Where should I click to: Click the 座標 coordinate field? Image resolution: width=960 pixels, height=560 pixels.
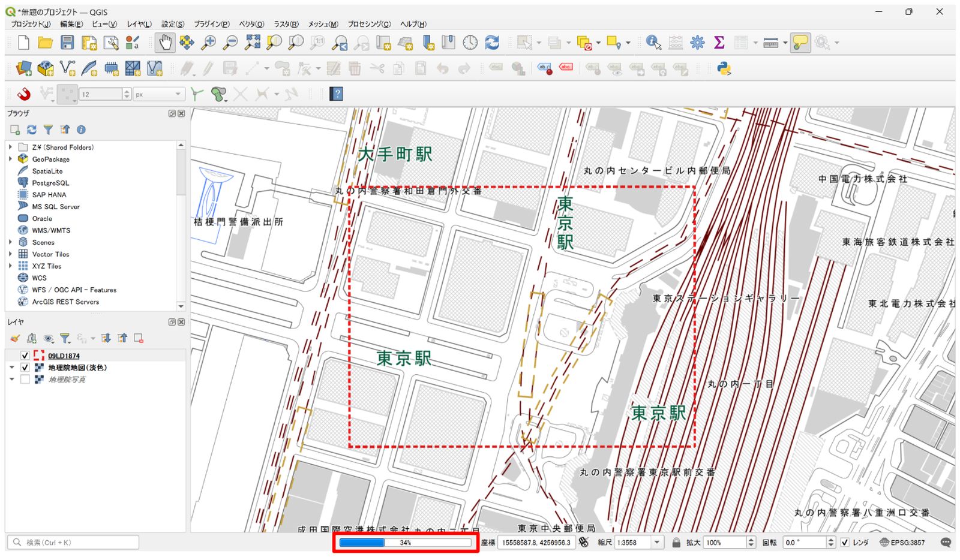pos(536,543)
